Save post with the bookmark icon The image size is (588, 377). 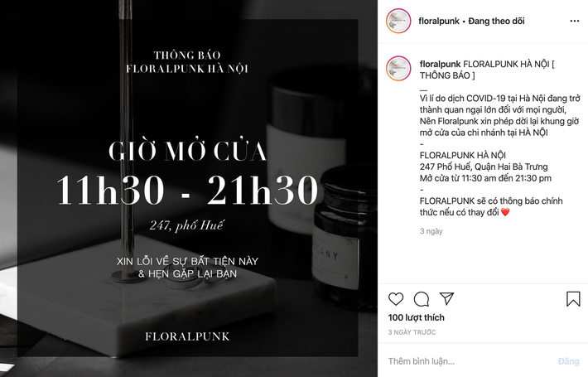[573, 299]
